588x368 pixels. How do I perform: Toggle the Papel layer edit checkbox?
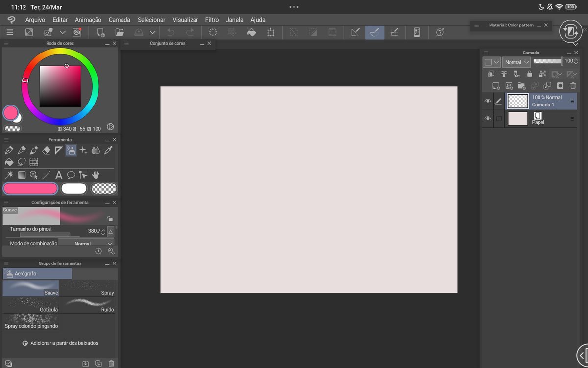(x=499, y=119)
